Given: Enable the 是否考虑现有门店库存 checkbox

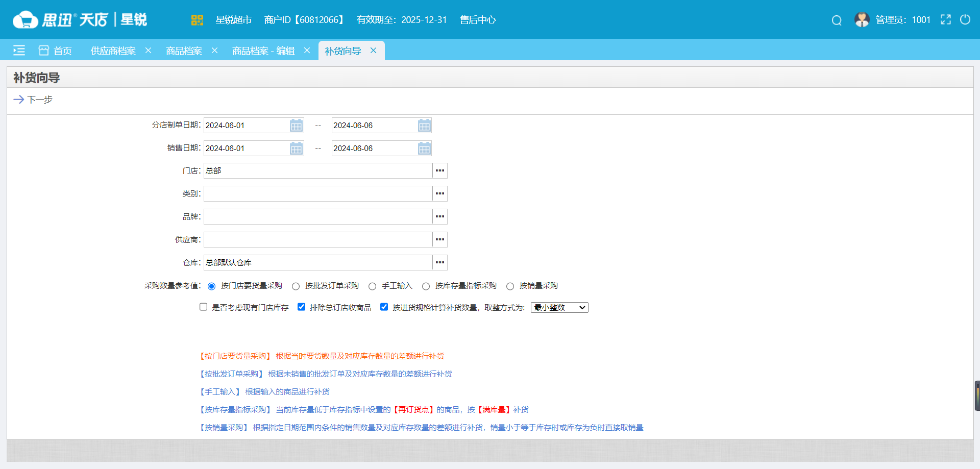Looking at the screenshot, I should [x=204, y=307].
